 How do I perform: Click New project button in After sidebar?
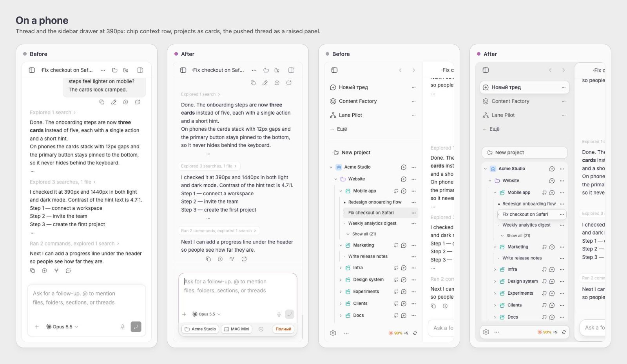(524, 153)
